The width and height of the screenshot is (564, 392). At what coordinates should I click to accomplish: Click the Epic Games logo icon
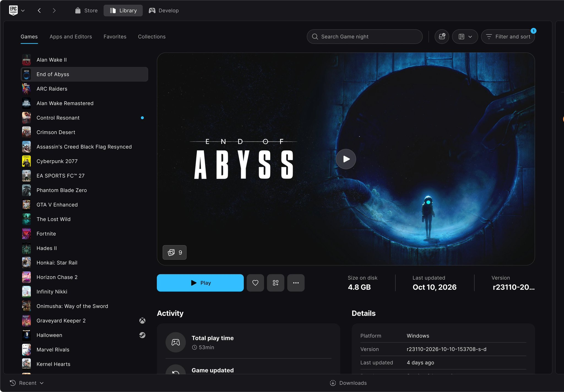pos(13,10)
